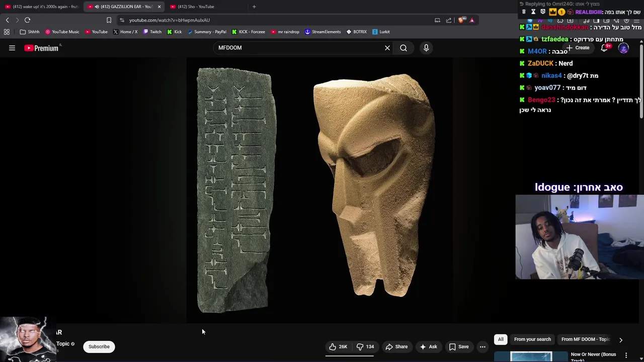Go back using the browser back arrow

click(x=8, y=20)
